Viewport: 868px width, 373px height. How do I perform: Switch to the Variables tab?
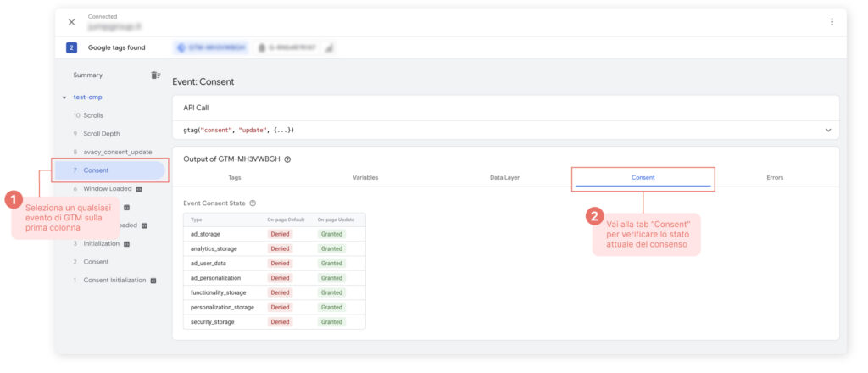coord(365,178)
